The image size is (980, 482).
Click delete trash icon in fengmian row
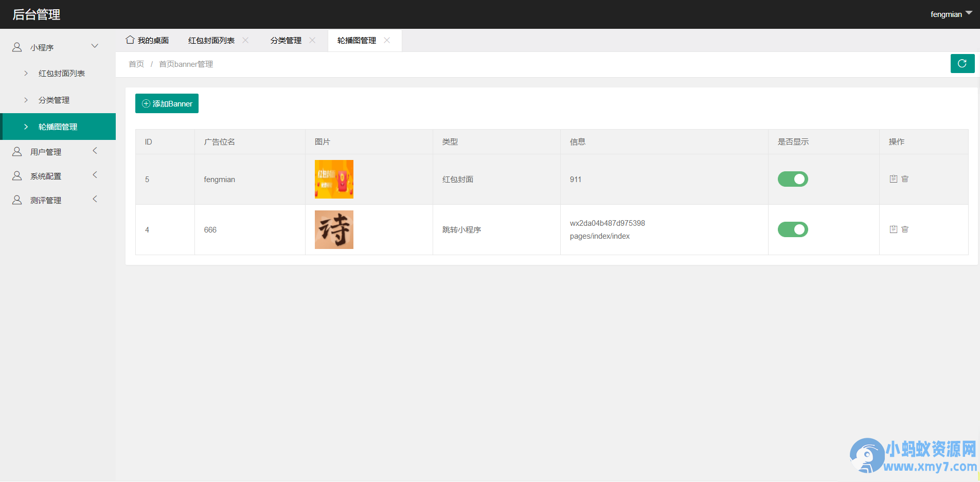coord(905,179)
